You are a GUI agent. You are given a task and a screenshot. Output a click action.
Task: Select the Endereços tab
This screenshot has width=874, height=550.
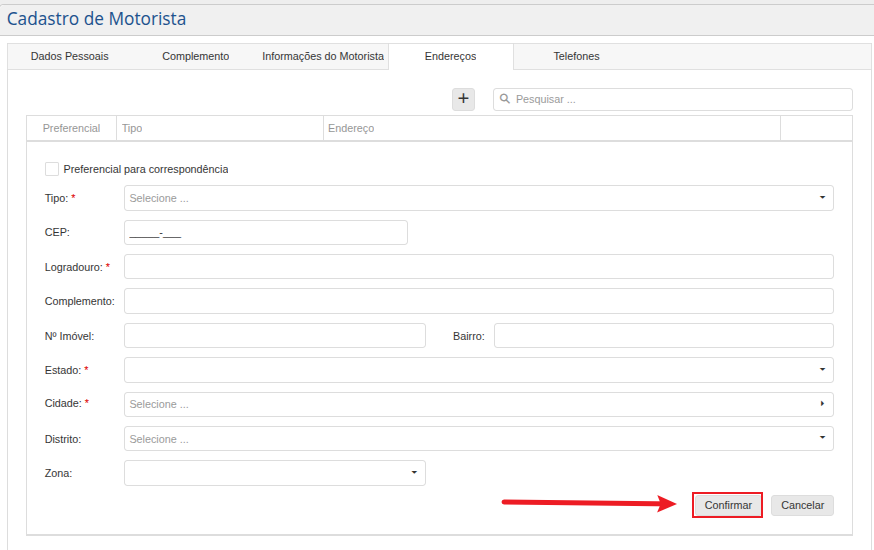point(450,56)
